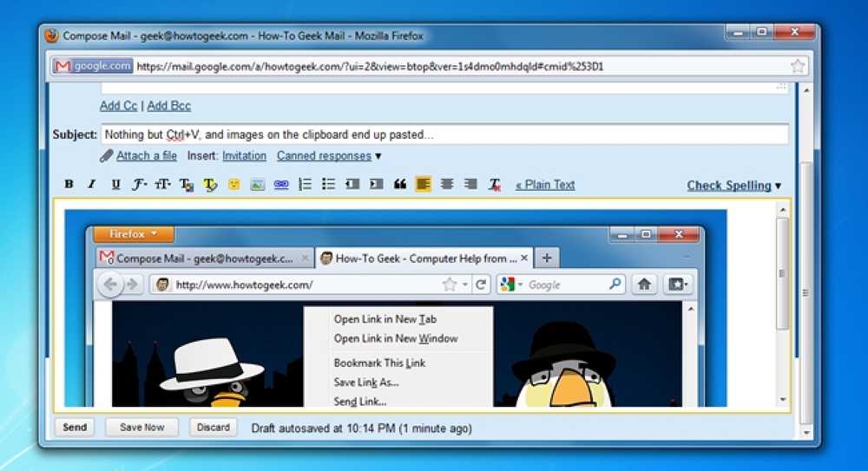Click the Add Cc link
This screenshot has width=868, height=471.
tap(118, 106)
